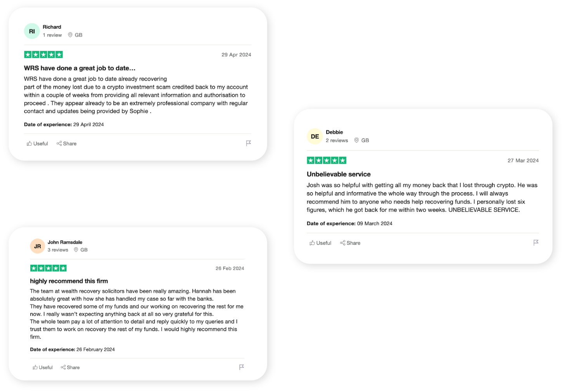Screen dimensions: 565x392
Task: Share Debbie's Unbelievable service review
Action: (350, 243)
